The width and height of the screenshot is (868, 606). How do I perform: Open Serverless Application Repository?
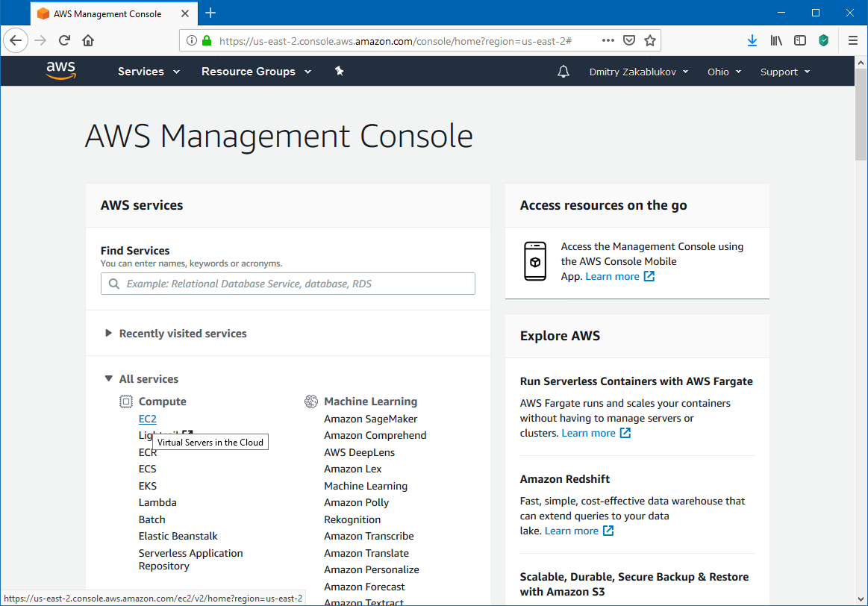pos(190,560)
